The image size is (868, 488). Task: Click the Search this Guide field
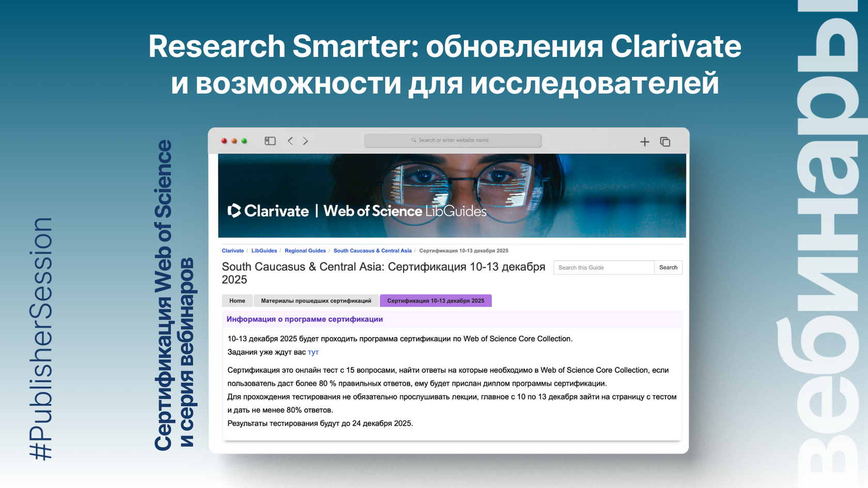[x=604, y=267]
